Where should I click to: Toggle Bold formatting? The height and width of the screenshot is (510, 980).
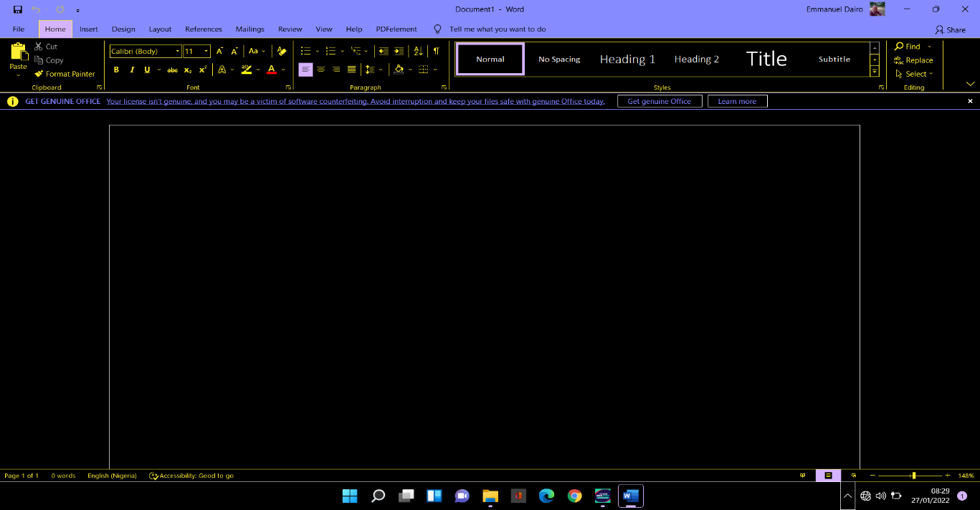(116, 70)
